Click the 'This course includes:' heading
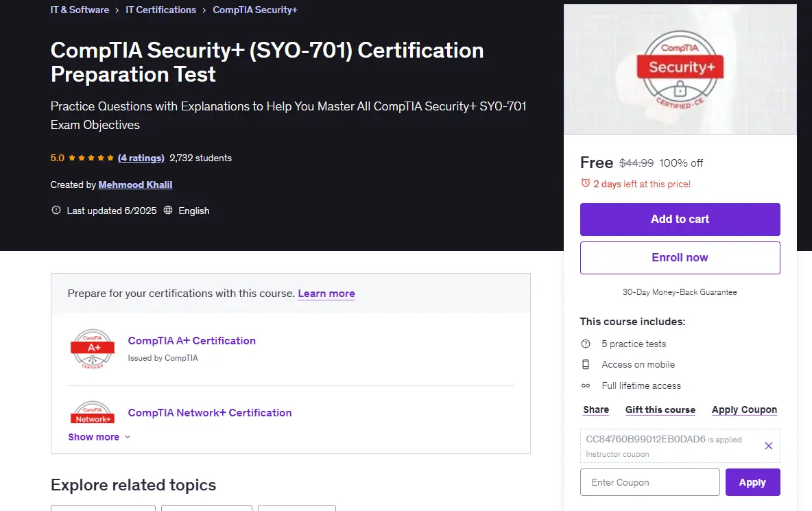 point(632,322)
